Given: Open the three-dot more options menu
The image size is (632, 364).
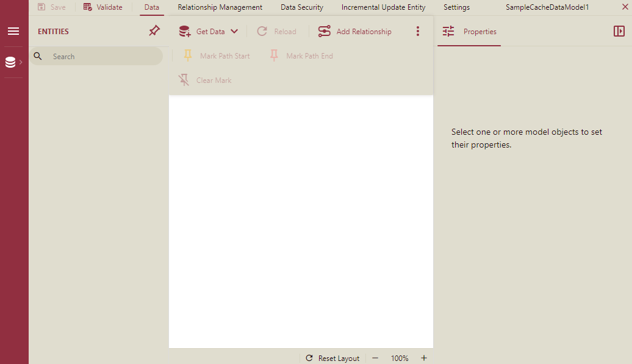Looking at the screenshot, I should pos(418,32).
